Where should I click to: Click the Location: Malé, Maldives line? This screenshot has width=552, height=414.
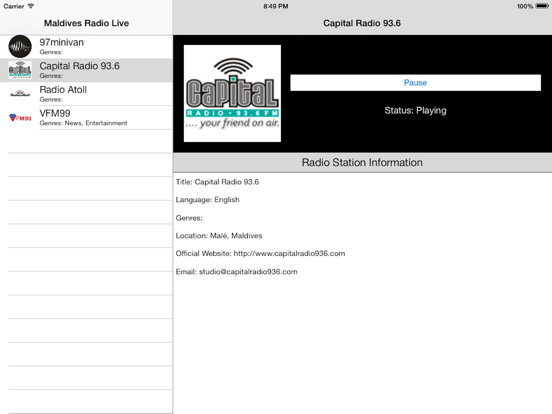tap(219, 236)
